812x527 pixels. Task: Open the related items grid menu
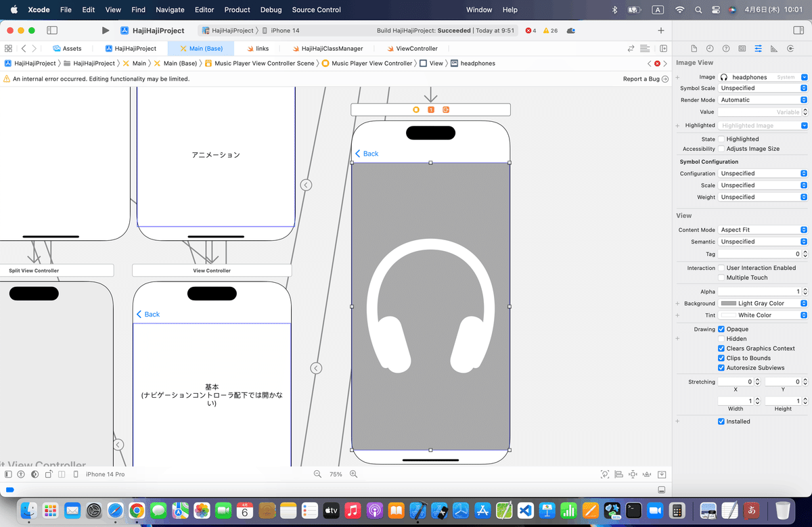tap(8, 49)
